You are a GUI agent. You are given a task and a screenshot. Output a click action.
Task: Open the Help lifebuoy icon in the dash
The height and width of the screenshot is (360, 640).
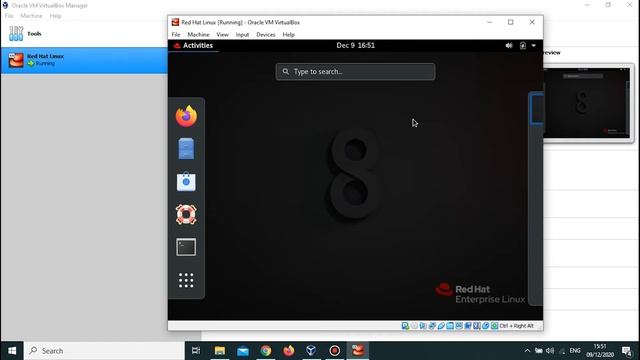pos(186,214)
